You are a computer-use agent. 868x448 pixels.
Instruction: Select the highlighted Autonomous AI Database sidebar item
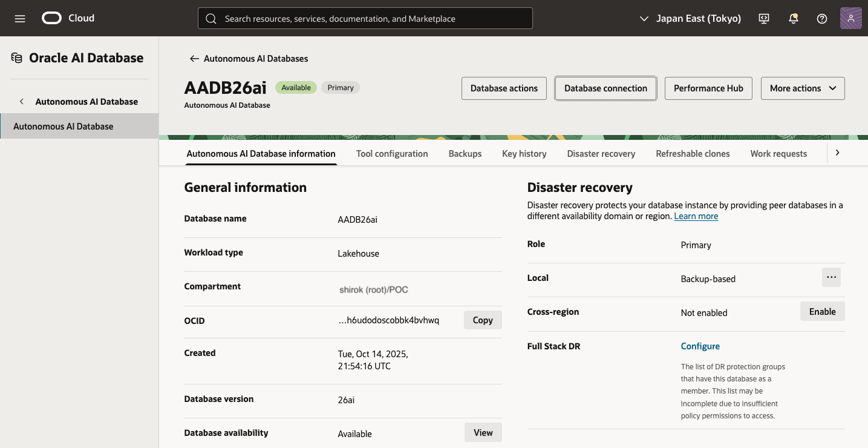79,126
